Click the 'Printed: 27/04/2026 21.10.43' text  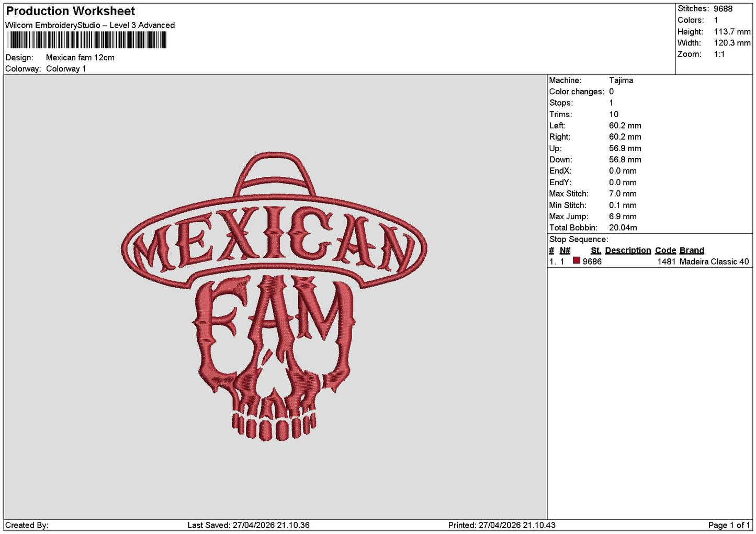tap(502, 525)
